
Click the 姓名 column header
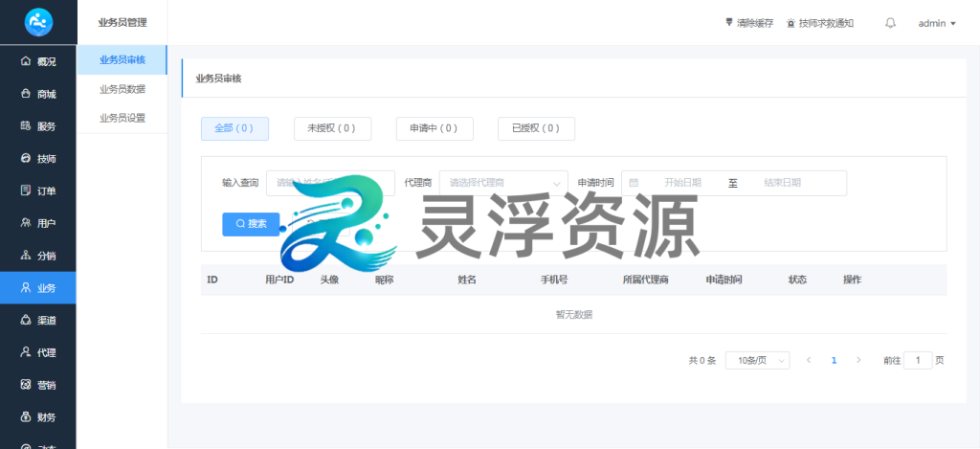coord(467,281)
